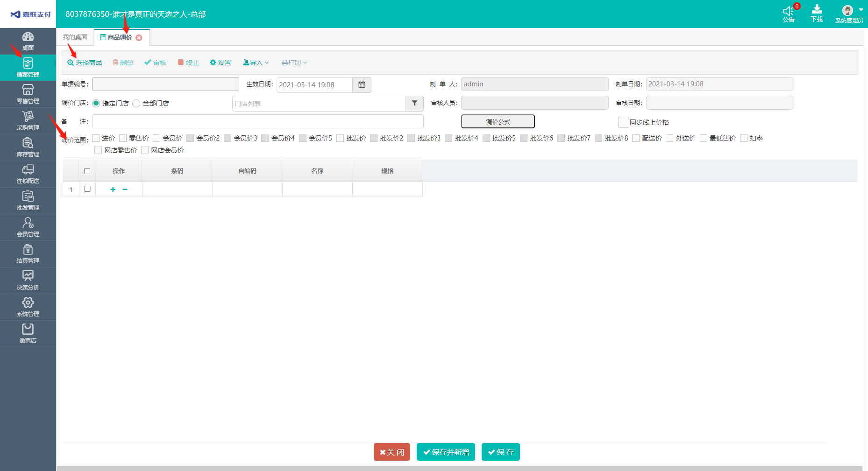Viewport: 868px width, 471px height.
Task: Click the 名称 column header
Action: [317, 171]
